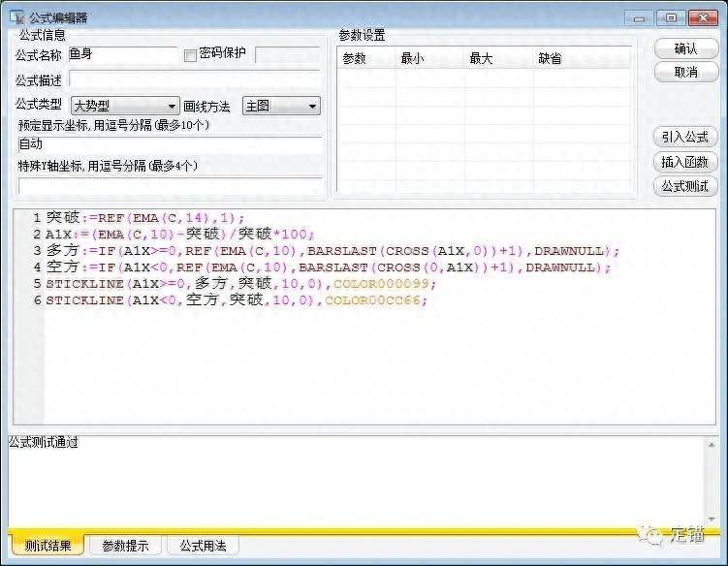This screenshot has width=728, height=566.
Task: Minimize the 公式编辑器 window
Action: pyautogui.click(x=640, y=18)
